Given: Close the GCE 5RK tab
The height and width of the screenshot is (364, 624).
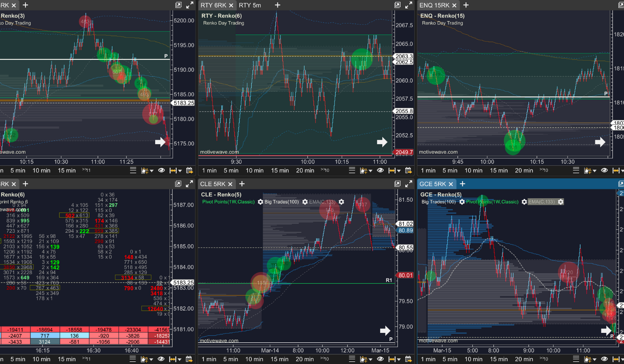Looking at the screenshot, I should click(x=451, y=184).
